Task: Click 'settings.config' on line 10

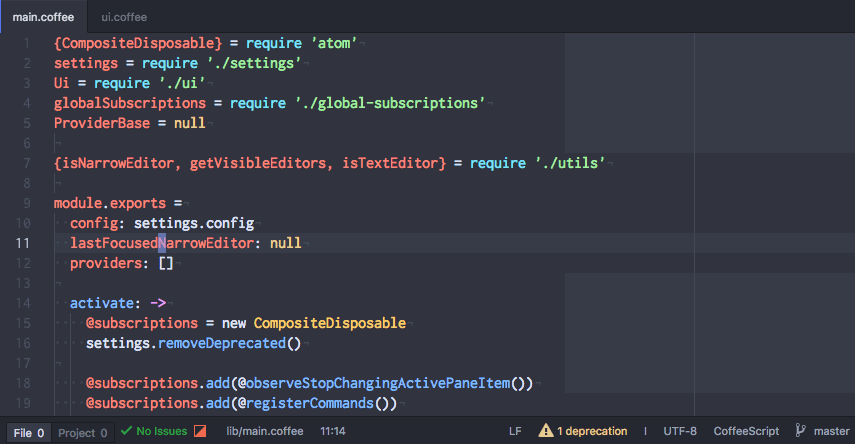Action: pyautogui.click(x=194, y=223)
